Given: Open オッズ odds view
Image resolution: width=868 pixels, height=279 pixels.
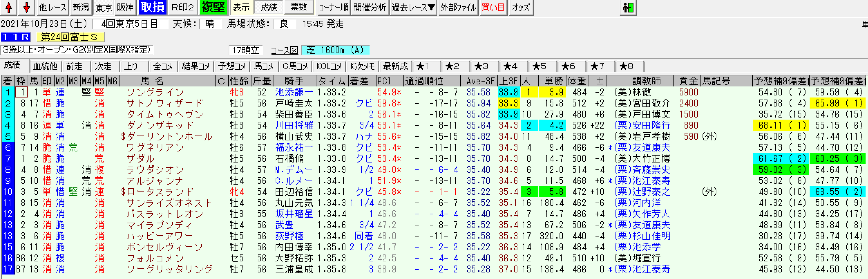Looking at the screenshot, I should (x=521, y=7).
